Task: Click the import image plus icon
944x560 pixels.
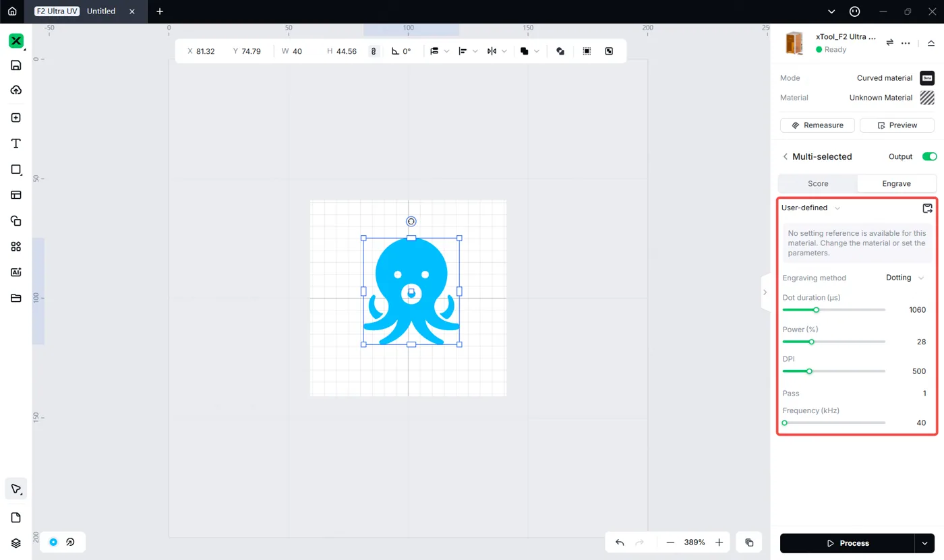Action: (16, 118)
